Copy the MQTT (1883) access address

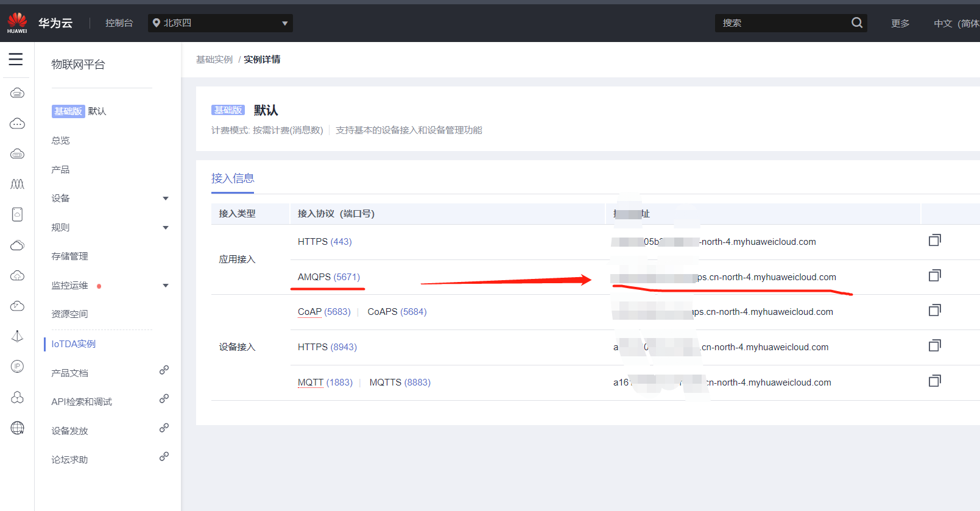click(x=935, y=381)
